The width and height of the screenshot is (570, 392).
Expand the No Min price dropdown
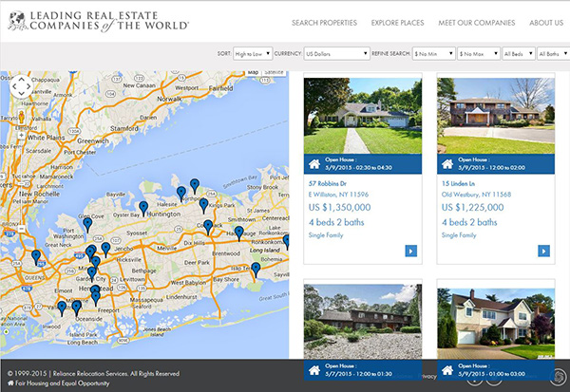pyautogui.click(x=432, y=53)
